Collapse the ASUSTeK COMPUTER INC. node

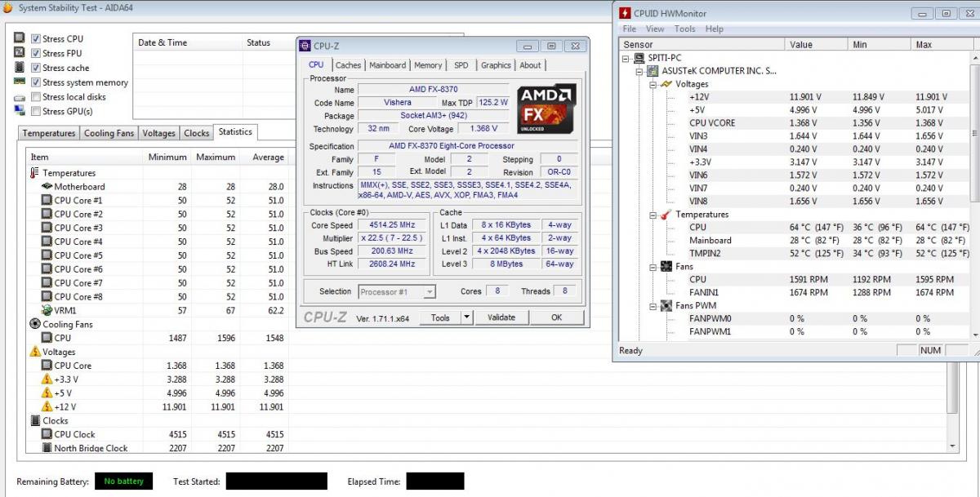click(x=639, y=71)
